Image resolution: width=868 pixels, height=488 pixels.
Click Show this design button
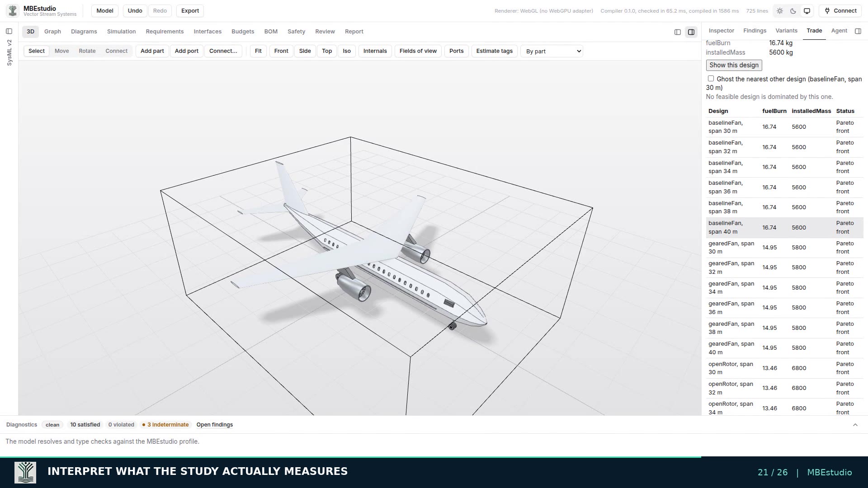tap(734, 65)
